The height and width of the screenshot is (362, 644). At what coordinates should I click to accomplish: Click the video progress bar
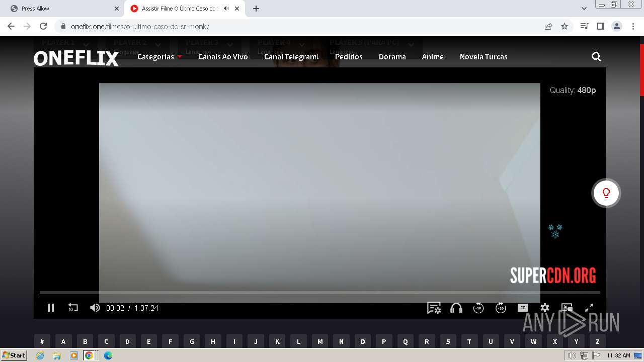pos(320,292)
